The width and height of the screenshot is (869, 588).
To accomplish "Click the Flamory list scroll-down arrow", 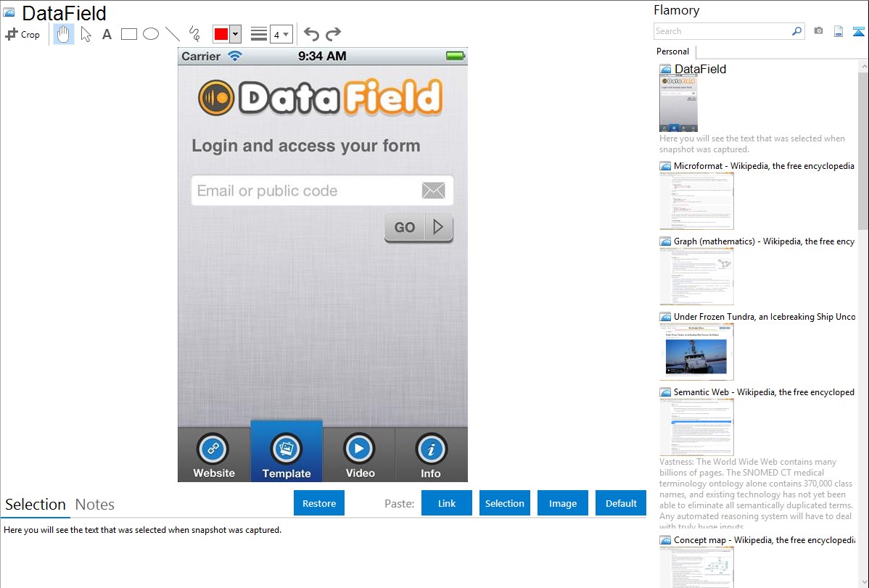I will tap(863, 582).
